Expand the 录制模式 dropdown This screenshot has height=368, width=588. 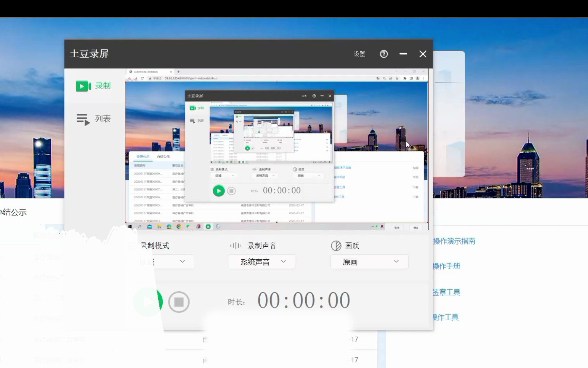161,261
